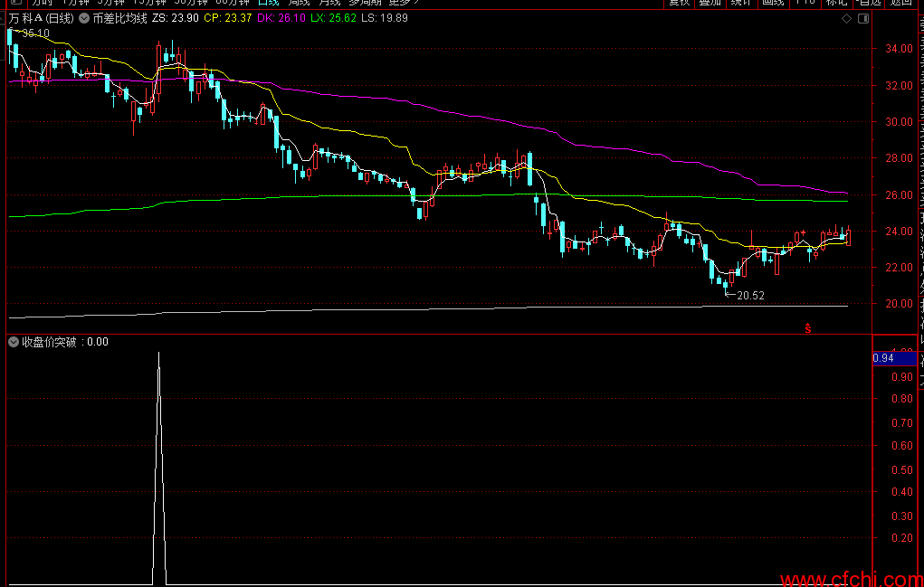
Task: Click the ZS: 23.90 value
Action: 175,18
